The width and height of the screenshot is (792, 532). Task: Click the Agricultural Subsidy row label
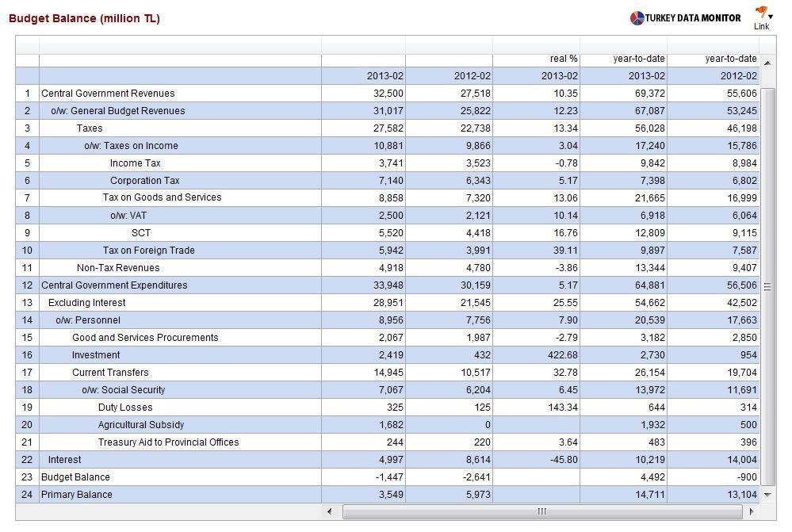[x=141, y=425]
